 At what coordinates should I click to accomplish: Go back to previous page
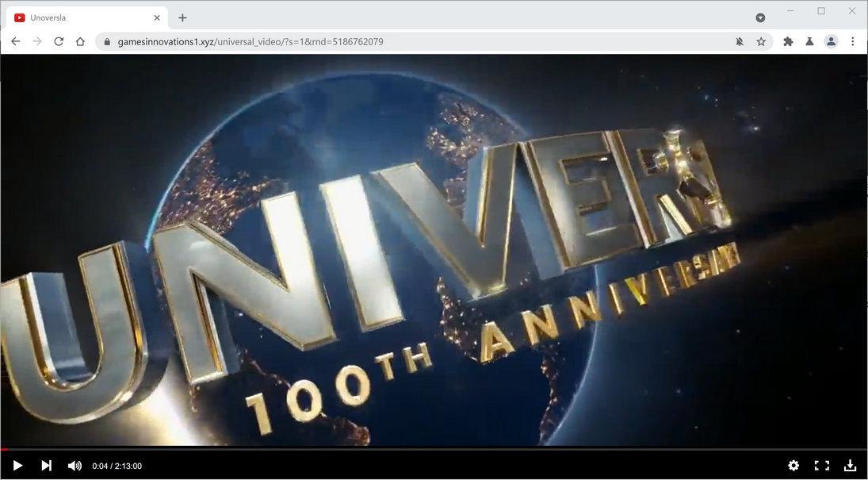16,41
